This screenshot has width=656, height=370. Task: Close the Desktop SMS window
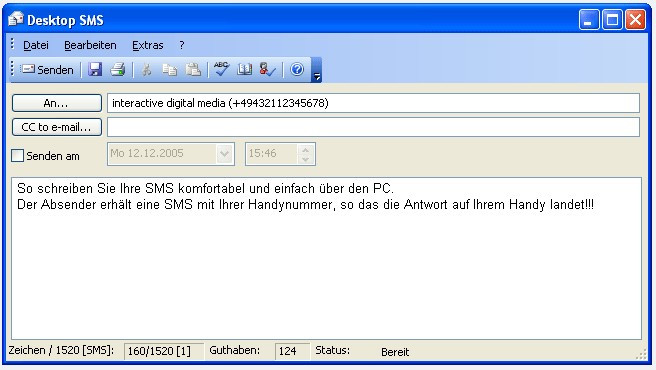point(636,20)
